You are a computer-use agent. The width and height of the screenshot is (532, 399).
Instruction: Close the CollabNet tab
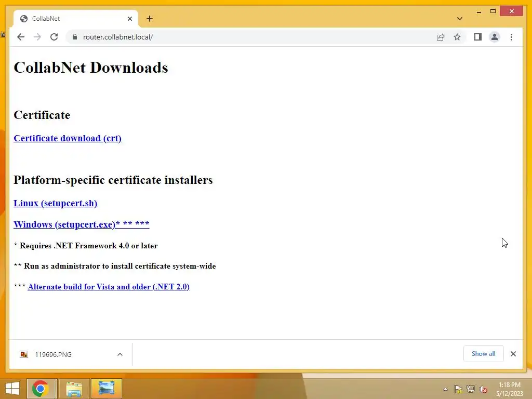(129, 19)
